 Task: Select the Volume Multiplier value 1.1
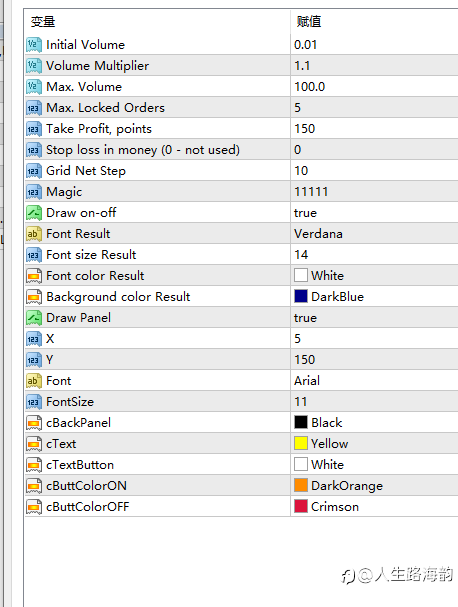pos(302,66)
